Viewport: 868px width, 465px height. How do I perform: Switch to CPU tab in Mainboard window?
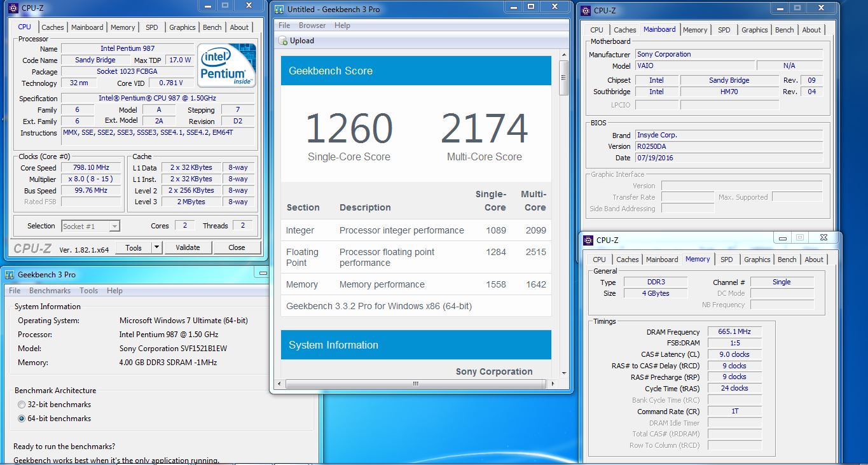point(596,30)
